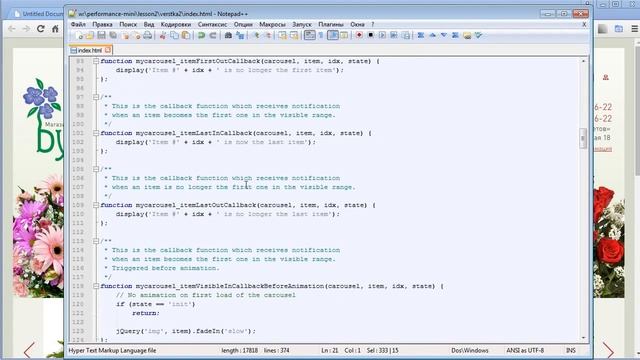Click the Copy toolbar icon
This screenshot has width=640, height=360.
[x=174, y=36]
